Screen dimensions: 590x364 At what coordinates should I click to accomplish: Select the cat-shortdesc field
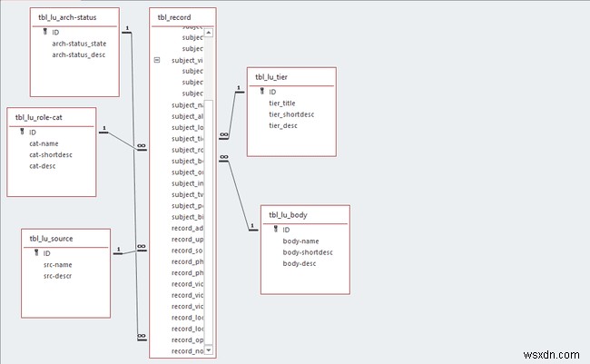51,154
